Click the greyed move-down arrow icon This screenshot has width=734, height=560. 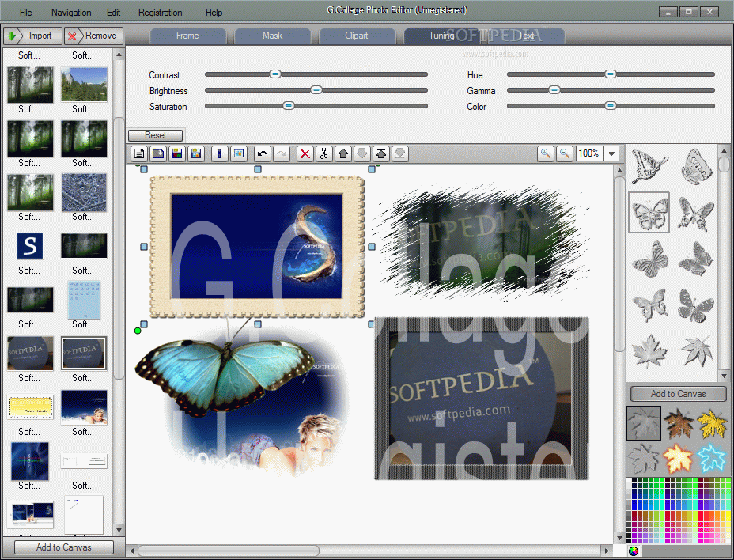pyautogui.click(x=361, y=153)
